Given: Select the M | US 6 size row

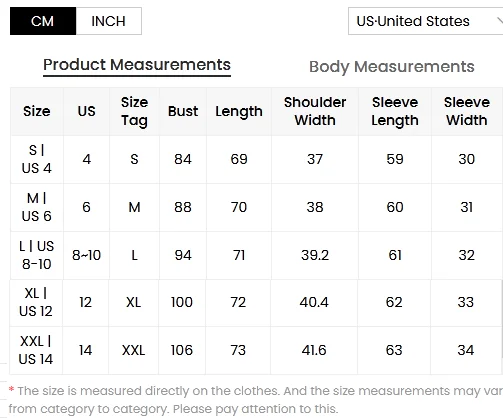Looking at the screenshot, I should pos(257,207).
